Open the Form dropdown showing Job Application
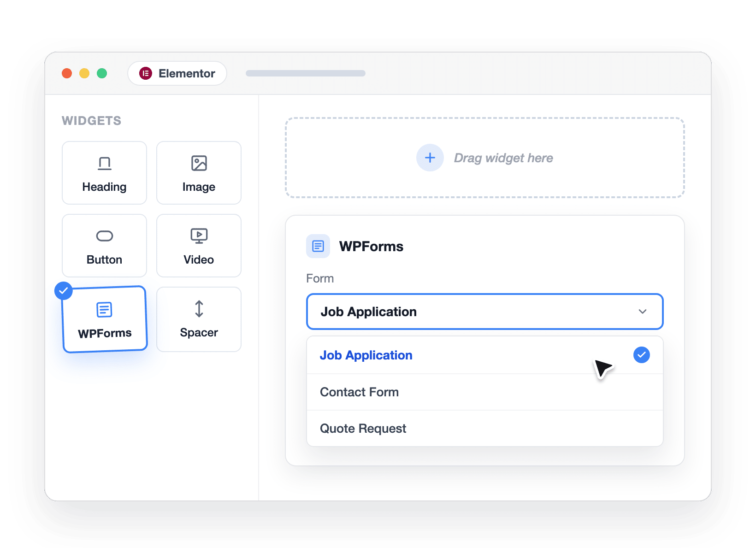The image size is (756, 553). click(x=485, y=312)
